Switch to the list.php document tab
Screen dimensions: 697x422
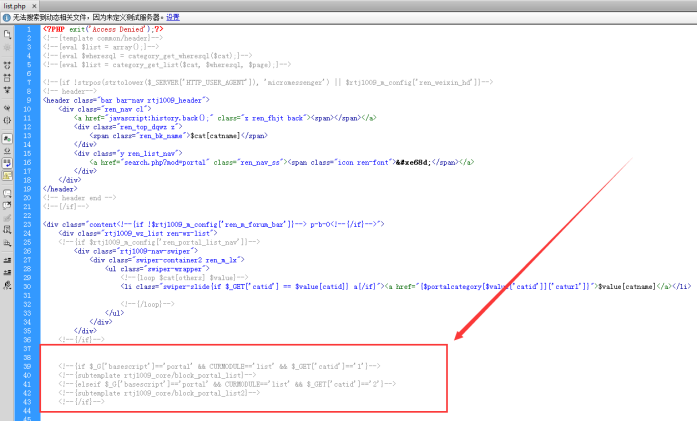[x=14, y=6]
